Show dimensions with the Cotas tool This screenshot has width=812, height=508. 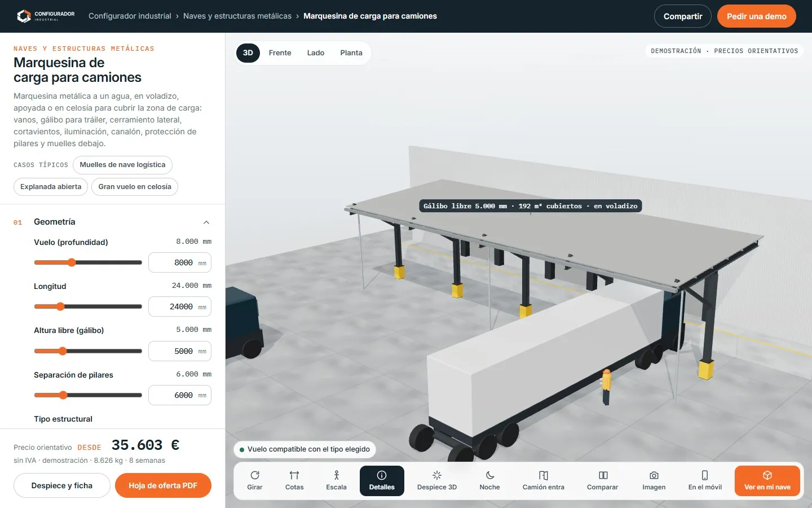tap(294, 481)
